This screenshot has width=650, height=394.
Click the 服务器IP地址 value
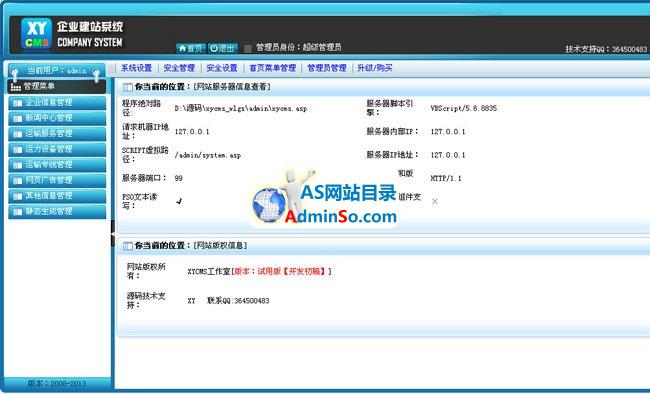tap(448, 155)
